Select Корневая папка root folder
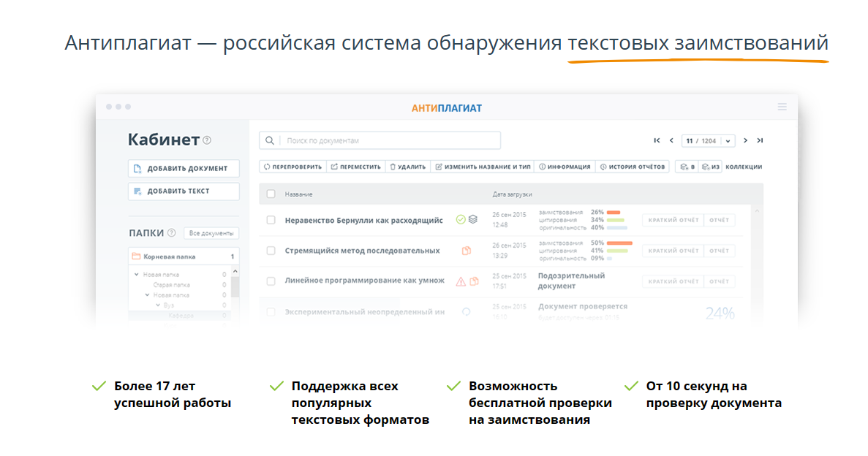This screenshot has width=868, height=456. coord(184,256)
